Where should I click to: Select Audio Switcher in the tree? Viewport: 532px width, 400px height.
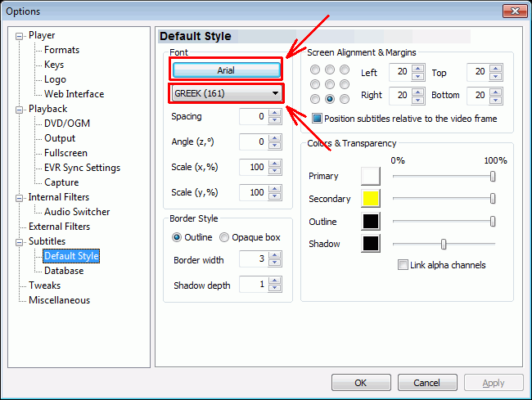(77, 212)
